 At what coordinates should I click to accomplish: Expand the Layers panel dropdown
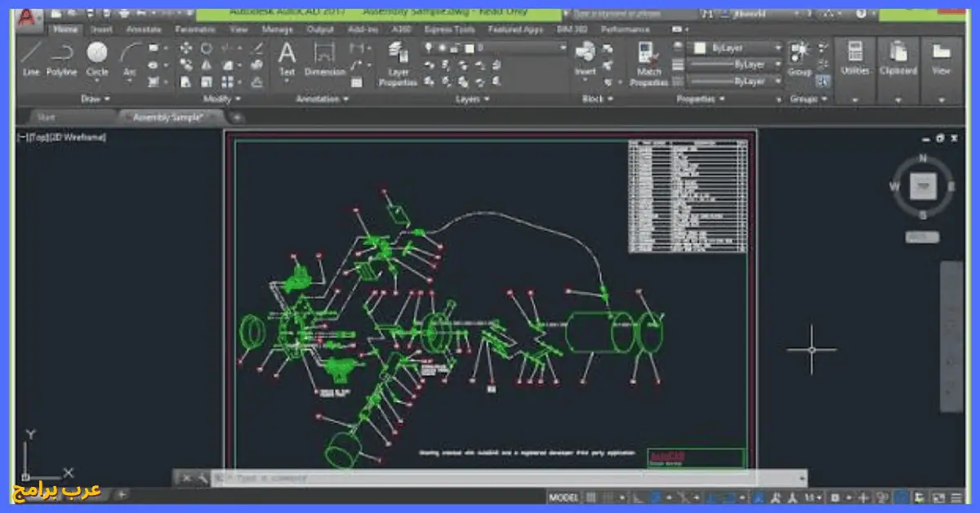click(x=473, y=99)
